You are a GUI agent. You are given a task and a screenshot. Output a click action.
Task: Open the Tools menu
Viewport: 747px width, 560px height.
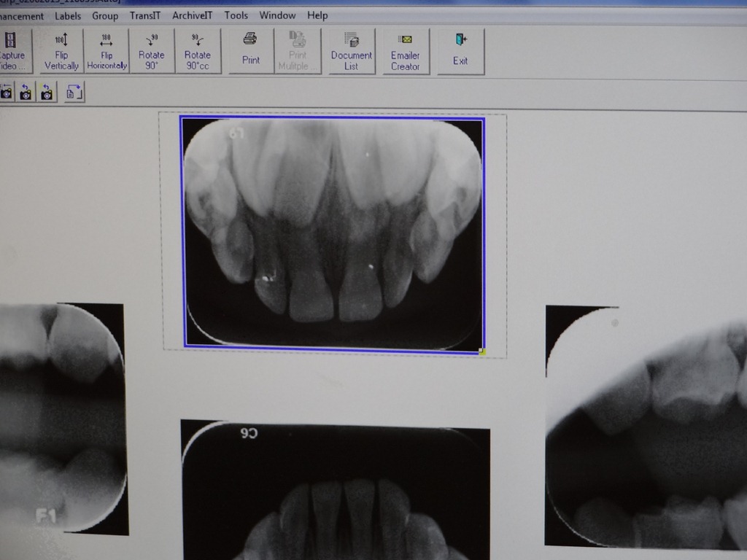236,16
